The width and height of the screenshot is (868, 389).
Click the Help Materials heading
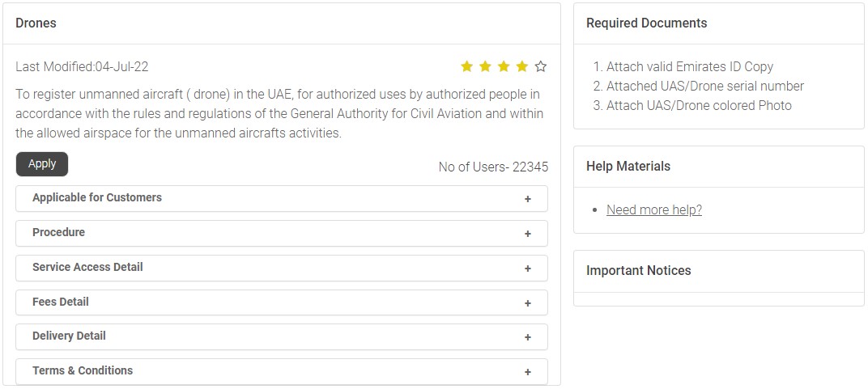click(x=628, y=167)
